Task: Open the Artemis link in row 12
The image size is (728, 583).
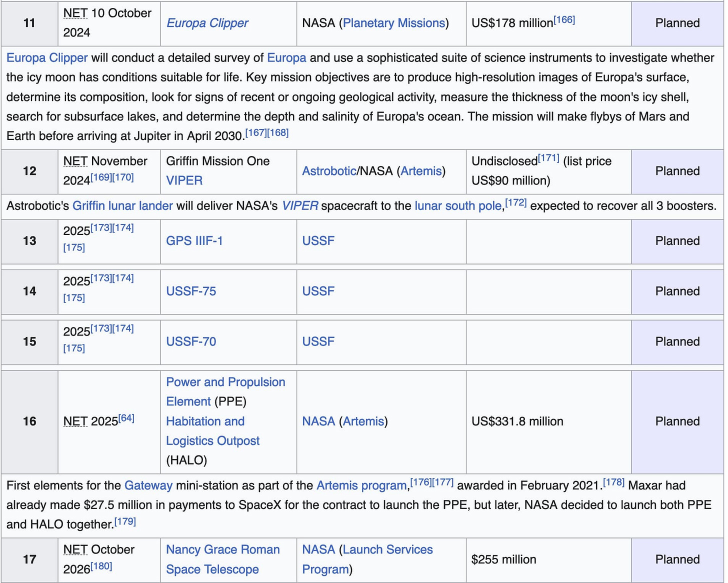Action: tap(421, 171)
